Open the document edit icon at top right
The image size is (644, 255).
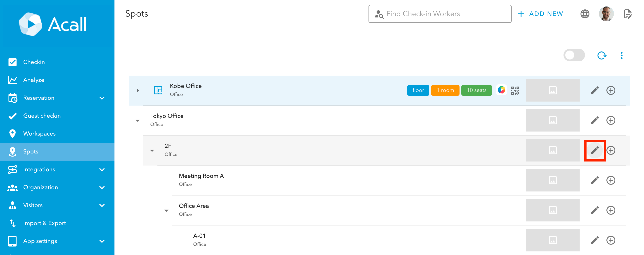pyautogui.click(x=627, y=14)
